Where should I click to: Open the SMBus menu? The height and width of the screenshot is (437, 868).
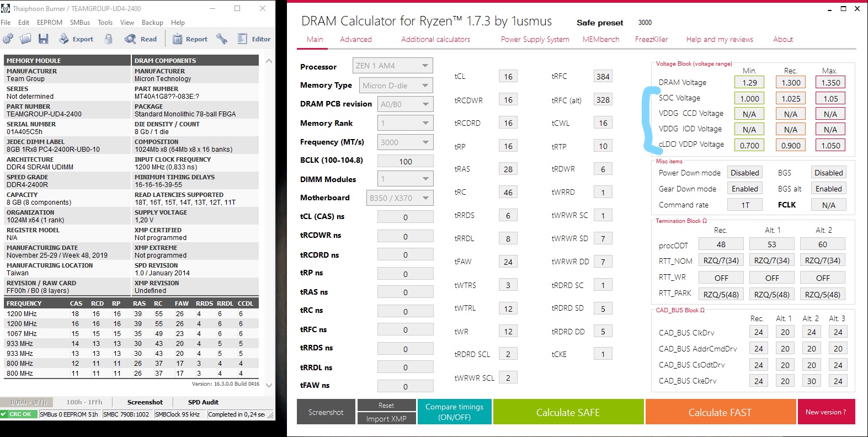coord(80,23)
